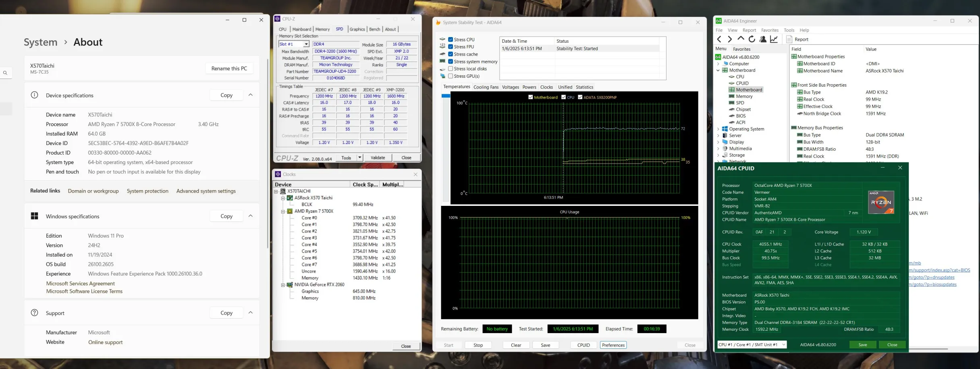
Task: Go back in AIDA64 Engineer toolbar
Action: pos(719,39)
